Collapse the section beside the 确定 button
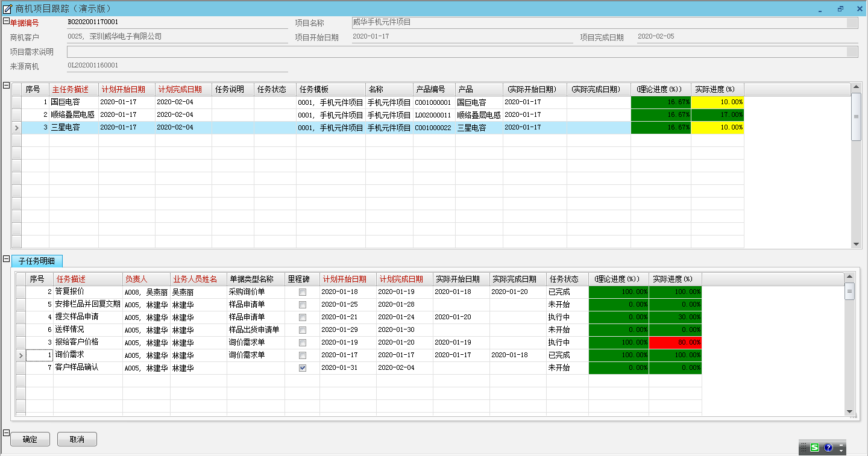868x456 pixels. click(6, 433)
